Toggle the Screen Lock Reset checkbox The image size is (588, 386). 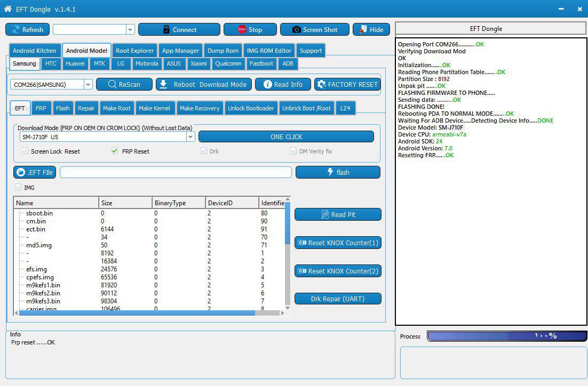(x=25, y=151)
